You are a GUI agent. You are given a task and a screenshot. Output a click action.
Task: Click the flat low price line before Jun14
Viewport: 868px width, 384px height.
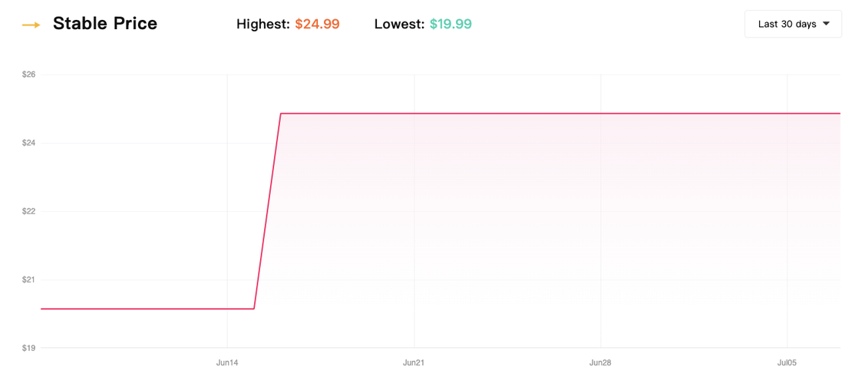(x=147, y=309)
